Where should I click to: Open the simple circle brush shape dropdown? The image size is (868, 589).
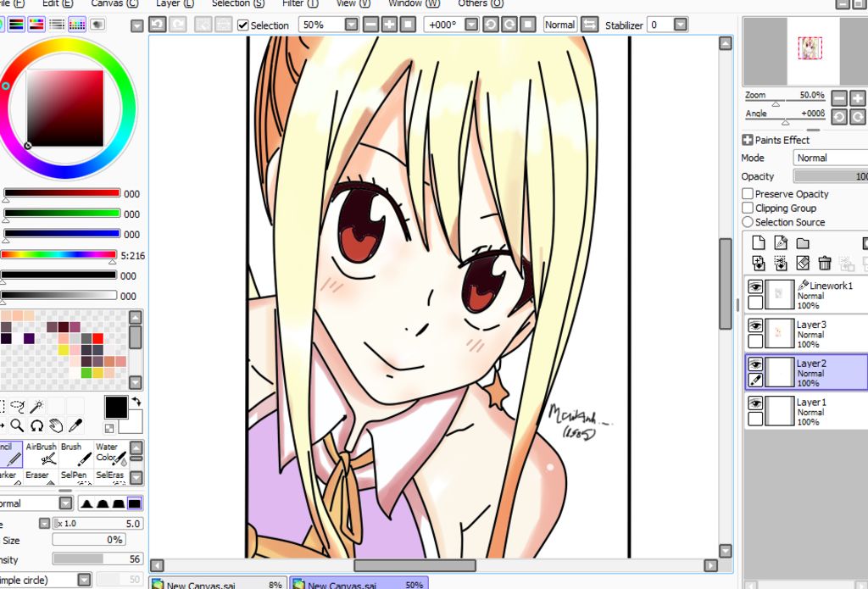[x=84, y=580]
